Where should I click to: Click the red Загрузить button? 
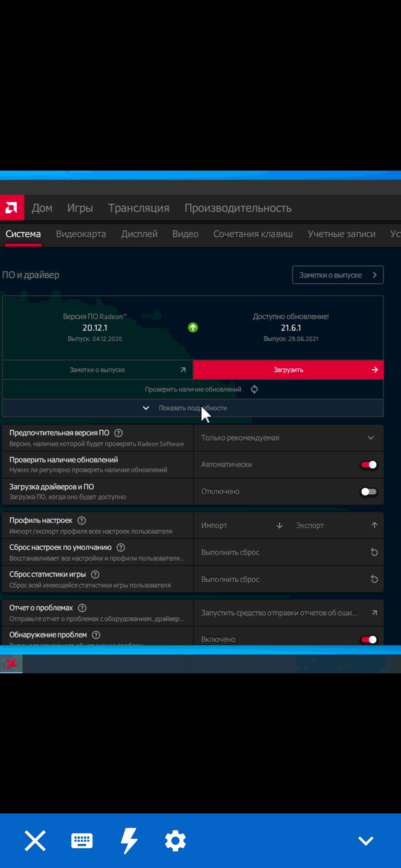(288, 370)
